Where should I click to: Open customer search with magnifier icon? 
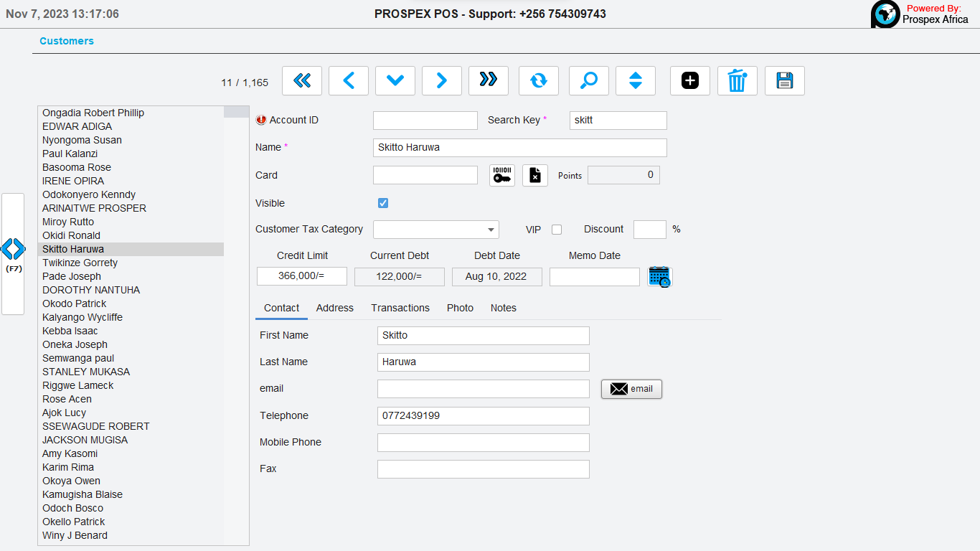click(x=589, y=81)
